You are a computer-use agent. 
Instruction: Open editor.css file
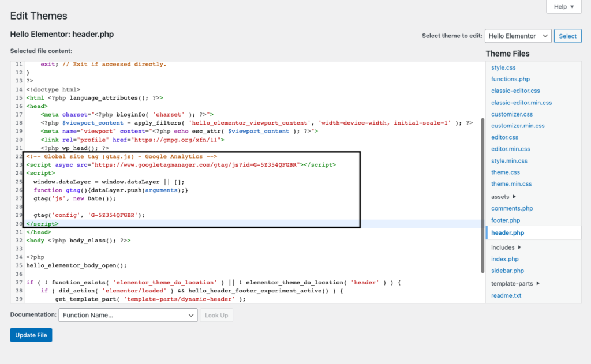point(504,137)
